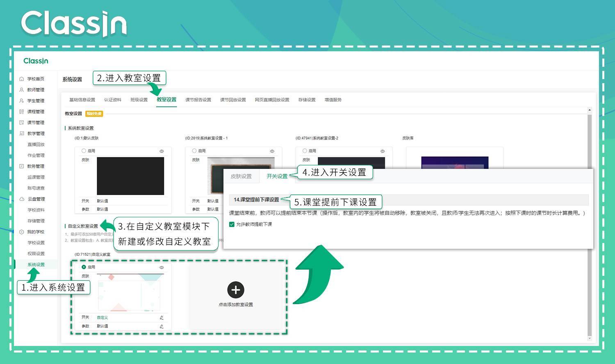Open the 班级设置 tab

coord(139,100)
